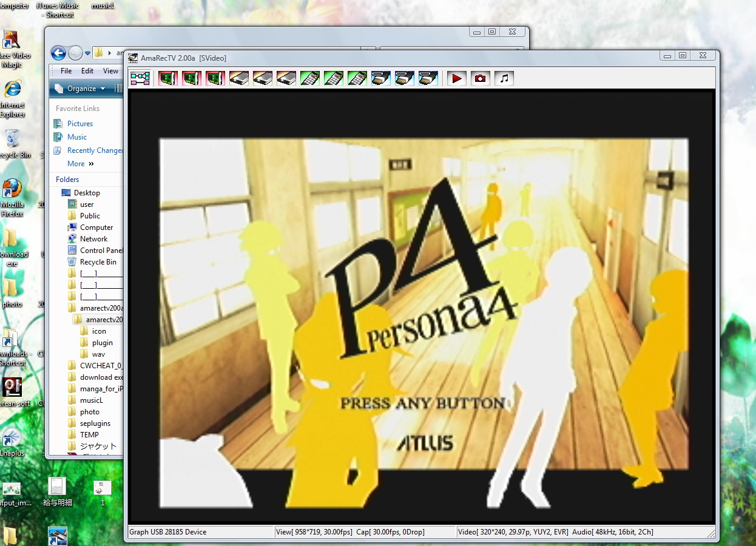
Task: Open the File menu in Explorer
Action: (66, 71)
